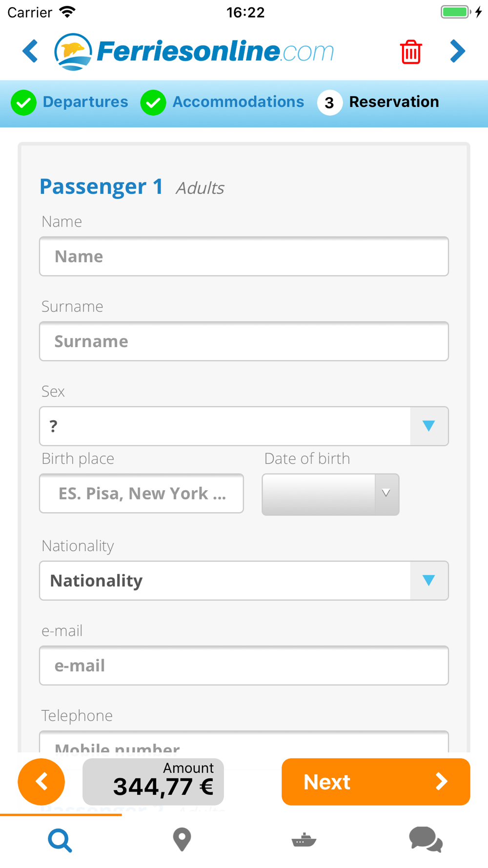Click the Name input field
488x868 pixels.
click(x=244, y=256)
